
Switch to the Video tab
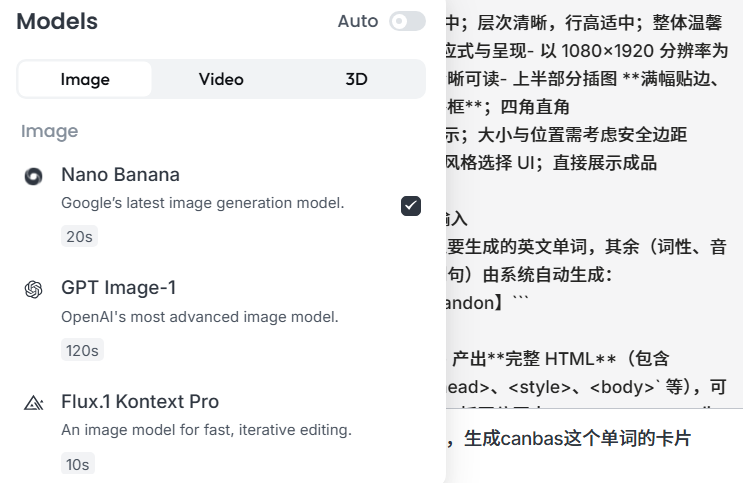(x=221, y=79)
